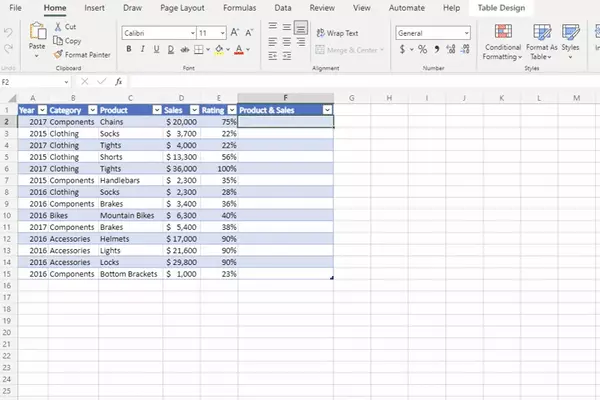
Task: Click the Copy icon
Action: 58,41
